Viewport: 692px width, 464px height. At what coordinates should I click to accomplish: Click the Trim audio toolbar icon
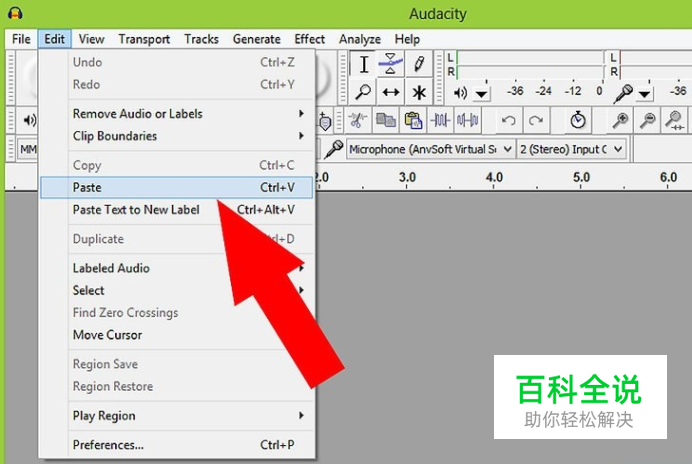point(440,120)
